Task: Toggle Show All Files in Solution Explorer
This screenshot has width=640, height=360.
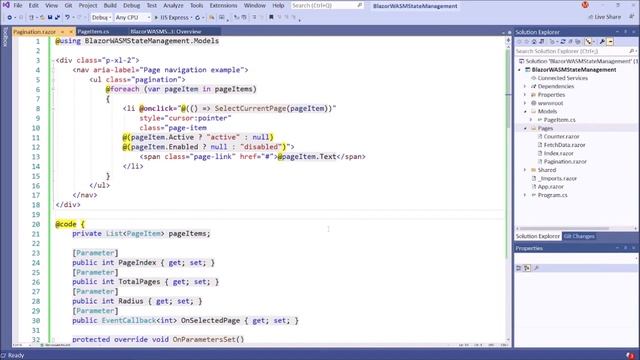Action: coord(578,42)
